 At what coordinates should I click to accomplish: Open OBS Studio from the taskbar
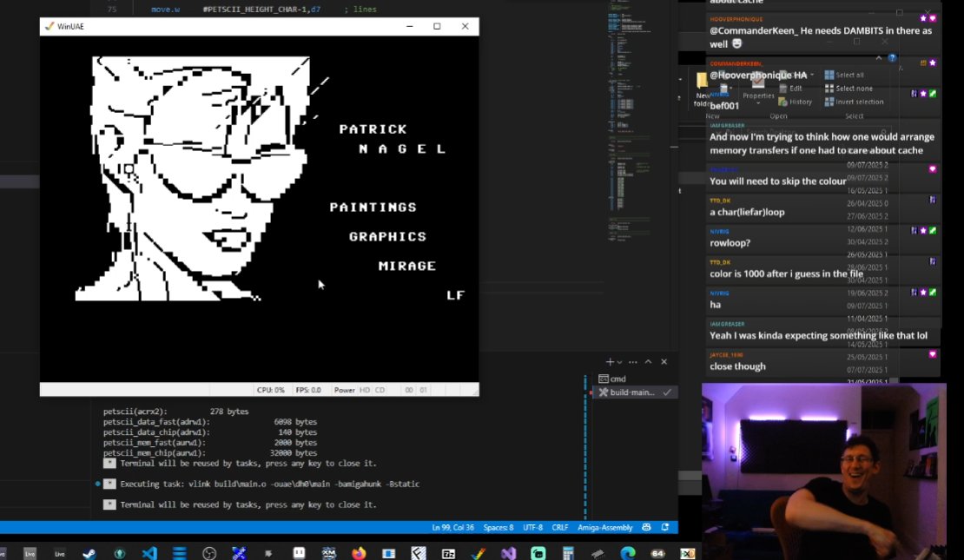coord(209,553)
